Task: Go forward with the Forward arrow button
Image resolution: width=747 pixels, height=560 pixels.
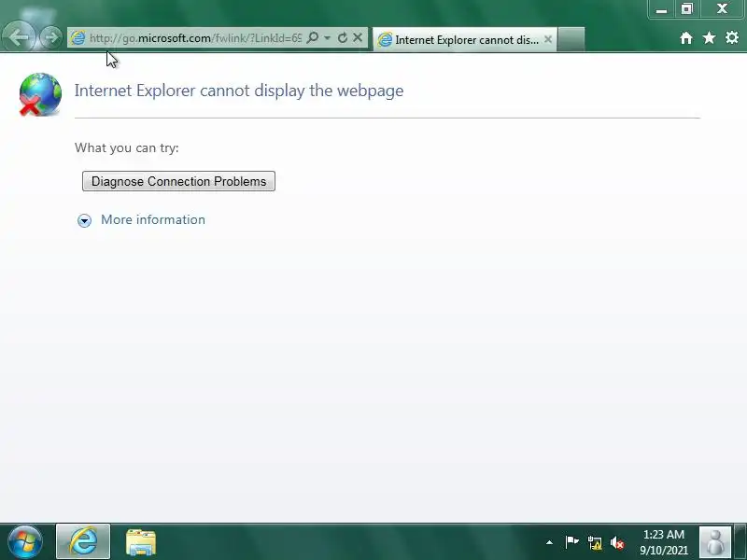Action: [50, 37]
